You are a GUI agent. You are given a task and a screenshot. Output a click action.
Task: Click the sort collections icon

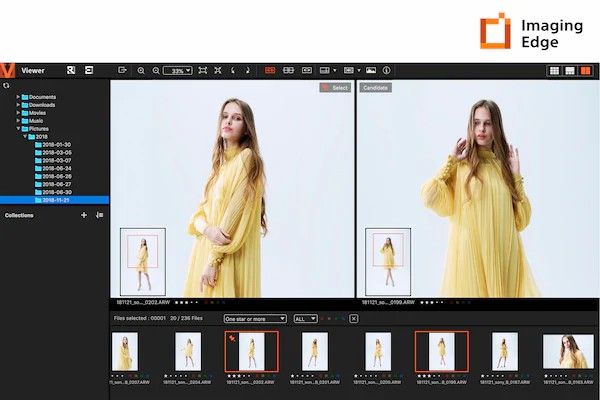click(99, 215)
